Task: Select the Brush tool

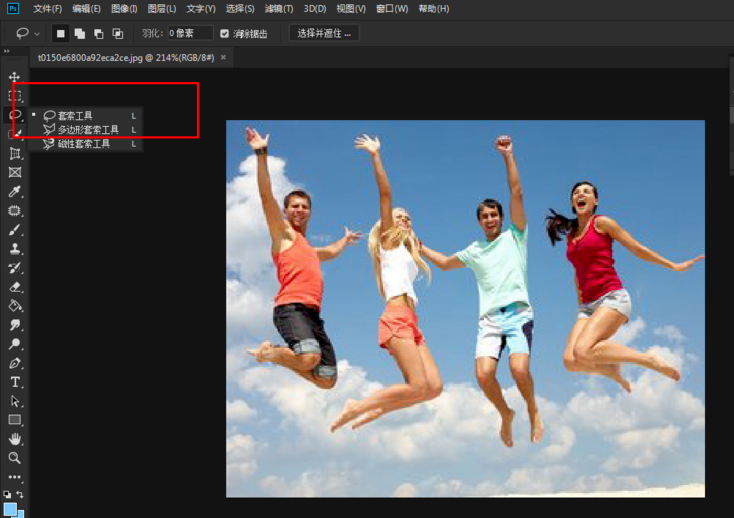Action: point(15,230)
